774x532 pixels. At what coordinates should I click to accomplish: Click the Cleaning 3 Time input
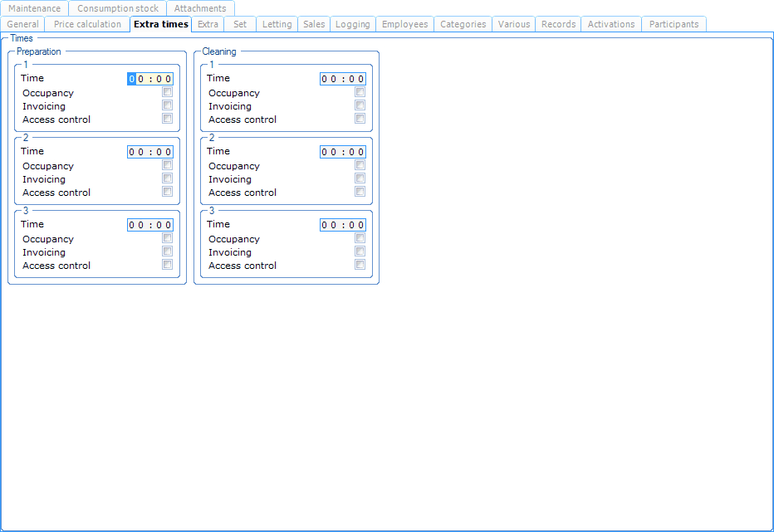click(x=343, y=225)
